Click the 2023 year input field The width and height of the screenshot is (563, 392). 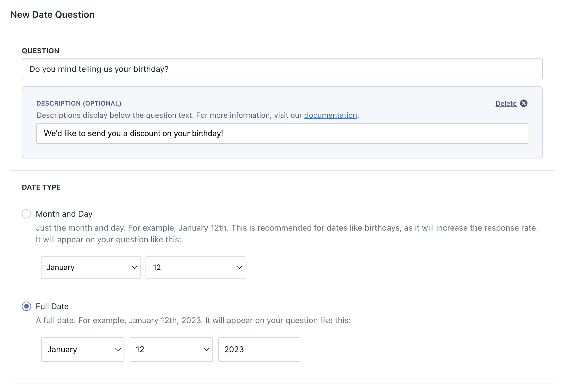click(x=259, y=349)
